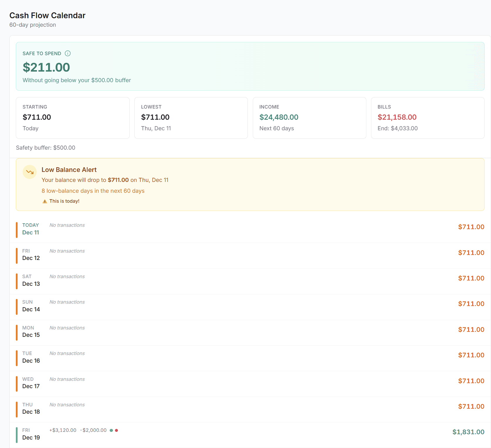Click the orange low-balance bar on Dec 14

coord(17,306)
